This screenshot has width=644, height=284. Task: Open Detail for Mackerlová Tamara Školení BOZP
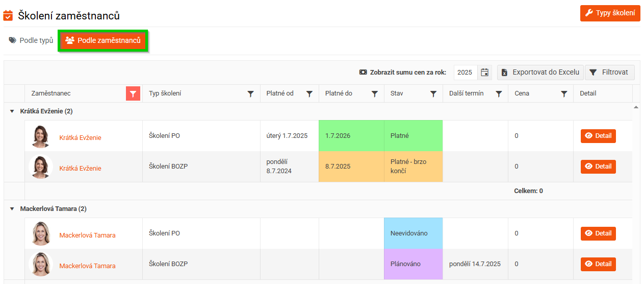(598, 264)
